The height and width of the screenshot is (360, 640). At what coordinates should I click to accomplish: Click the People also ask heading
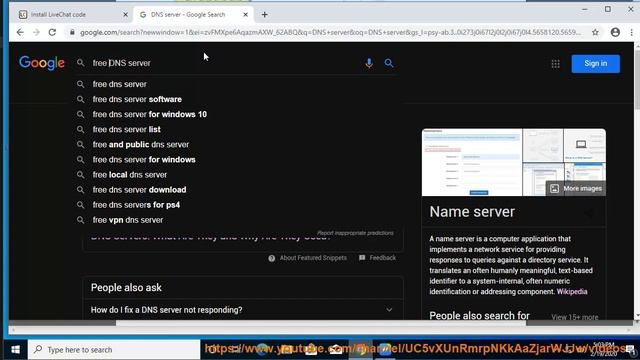coord(126,287)
